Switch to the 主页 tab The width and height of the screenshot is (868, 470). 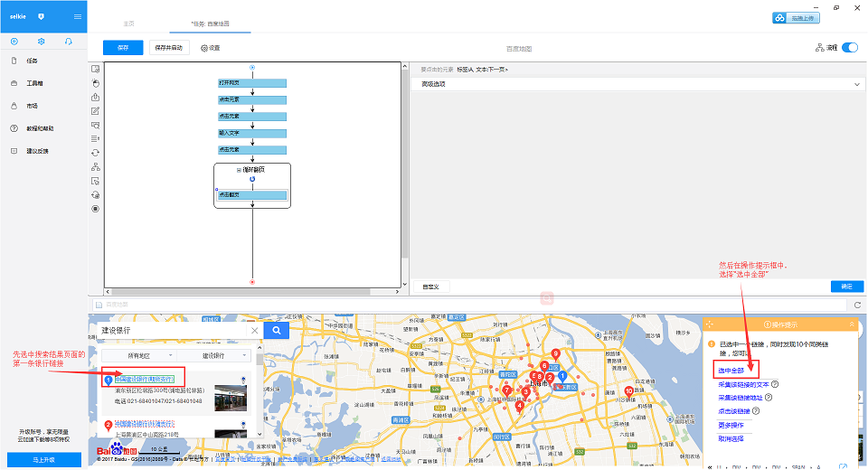point(129,23)
